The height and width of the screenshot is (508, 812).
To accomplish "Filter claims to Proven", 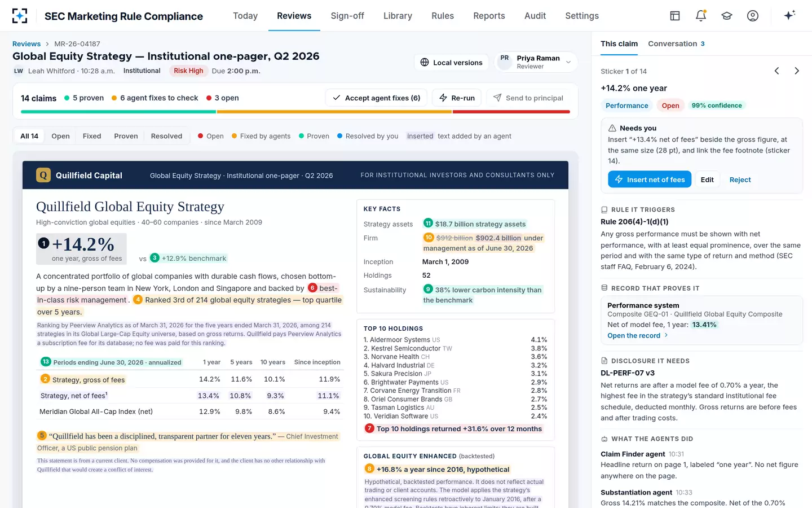I will [126, 136].
